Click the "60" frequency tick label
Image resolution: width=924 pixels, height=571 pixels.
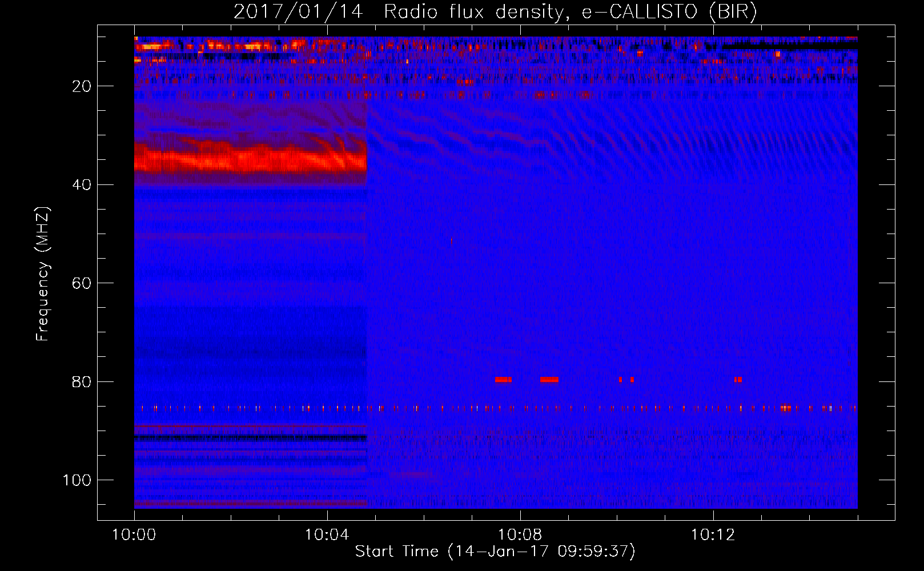(x=82, y=283)
